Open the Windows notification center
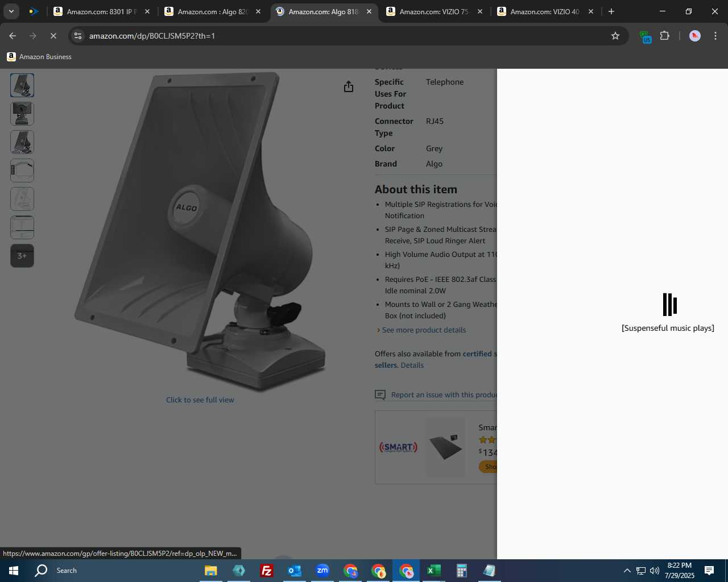The width and height of the screenshot is (728, 582). [x=709, y=571]
